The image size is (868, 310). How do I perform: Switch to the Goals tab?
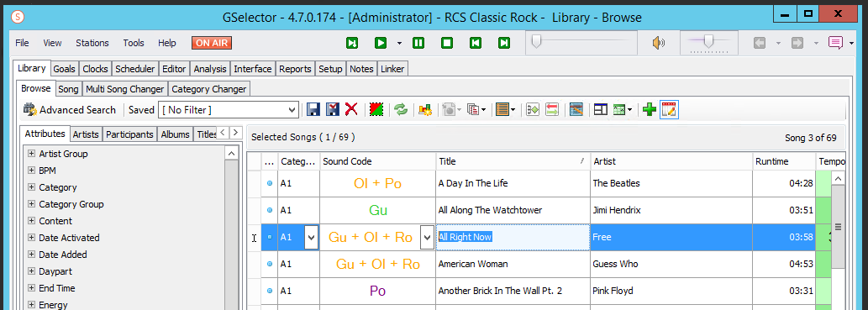64,69
